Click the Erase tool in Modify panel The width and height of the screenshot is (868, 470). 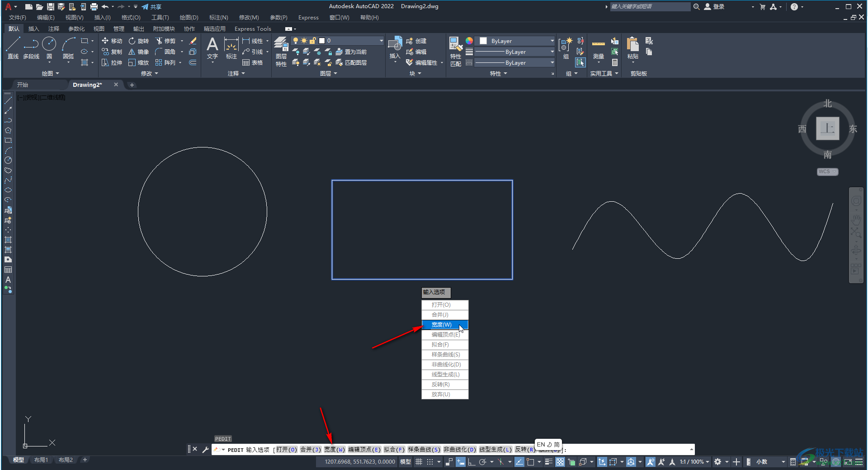[x=193, y=41]
